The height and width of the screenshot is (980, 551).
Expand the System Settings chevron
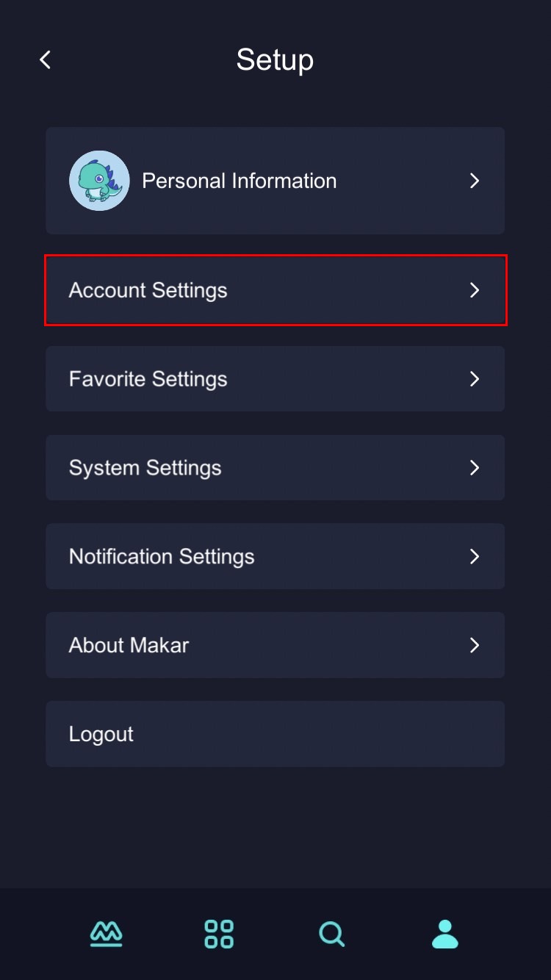pos(475,468)
